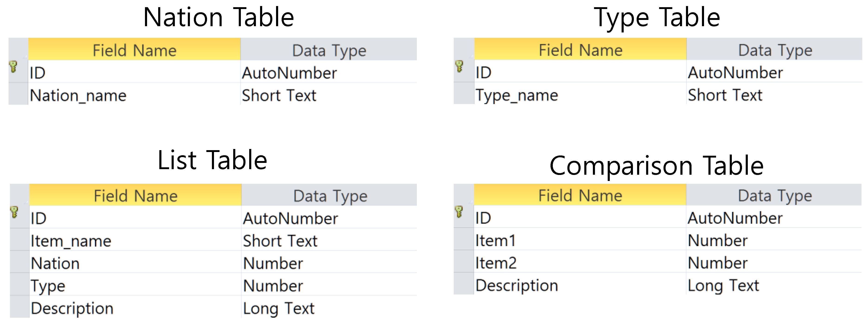
Task: Click the primary key icon in Nation Table
Action: pos(13,66)
